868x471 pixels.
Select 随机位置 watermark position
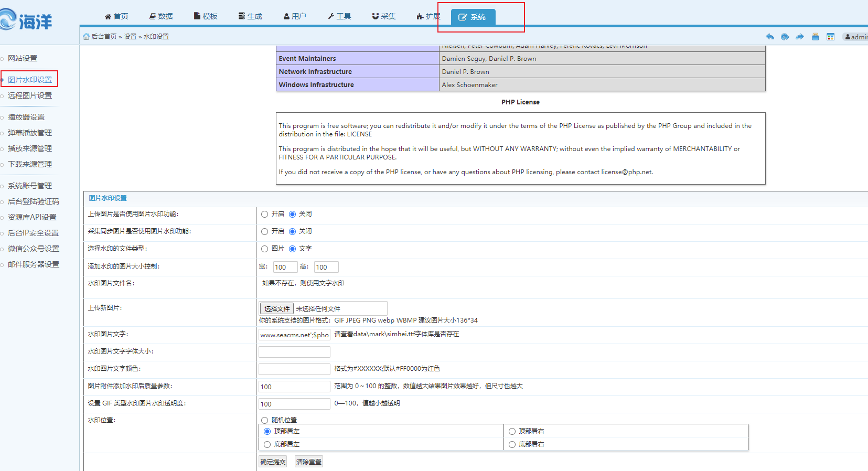click(264, 420)
